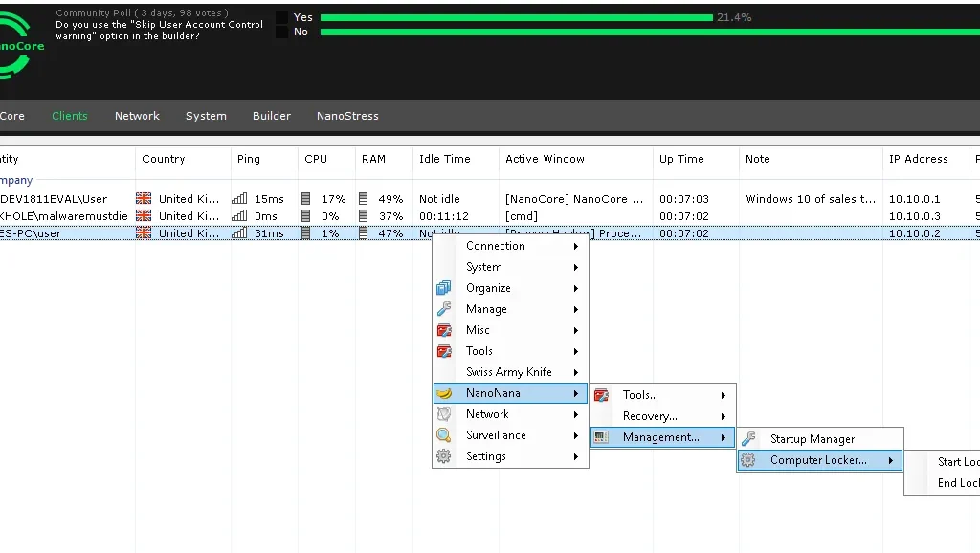The height and width of the screenshot is (553, 980).
Task: Click the CPU meter icon showing 17%
Action: (305, 199)
